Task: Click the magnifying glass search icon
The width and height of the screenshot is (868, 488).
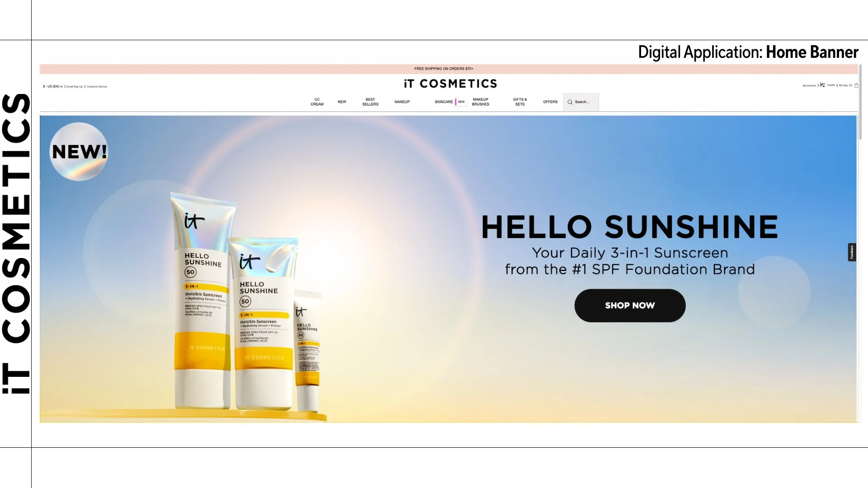Action: pyautogui.click(x=570, y=102)
